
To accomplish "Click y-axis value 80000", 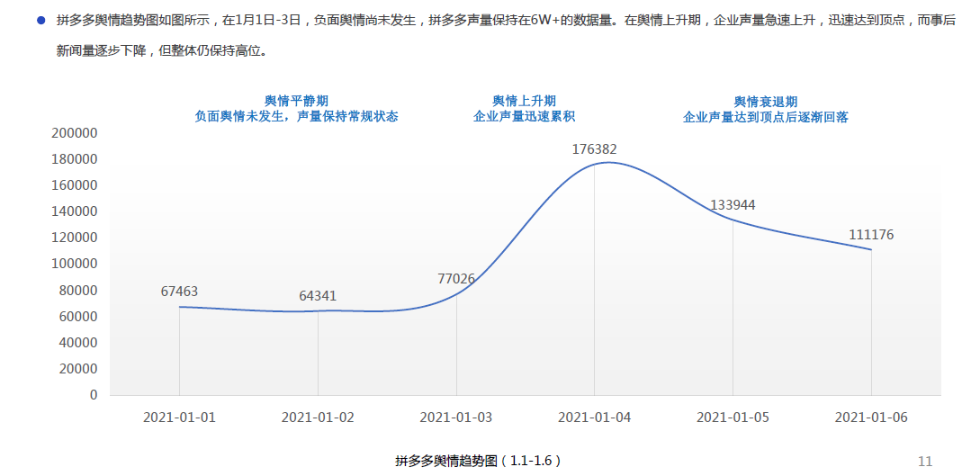I will [x=79, y=291].
